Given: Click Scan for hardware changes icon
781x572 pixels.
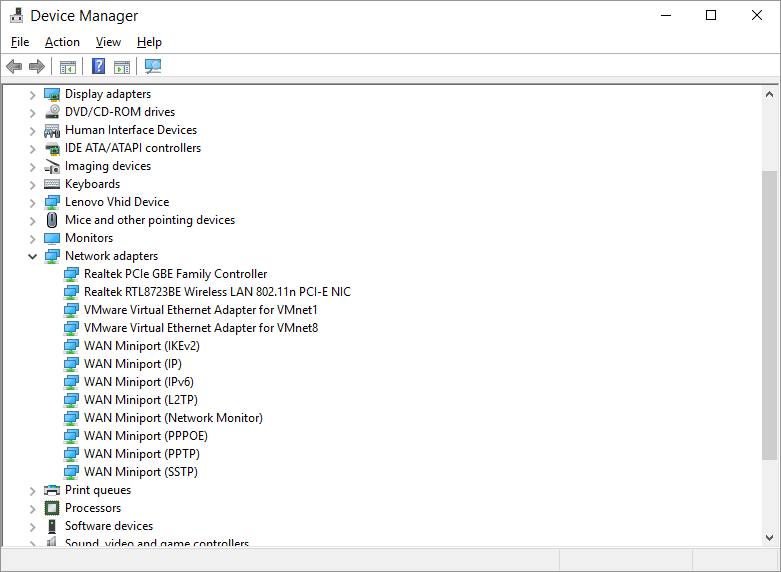Looking at the screenshot, I should pyautogui.click(x=153, y=66).
